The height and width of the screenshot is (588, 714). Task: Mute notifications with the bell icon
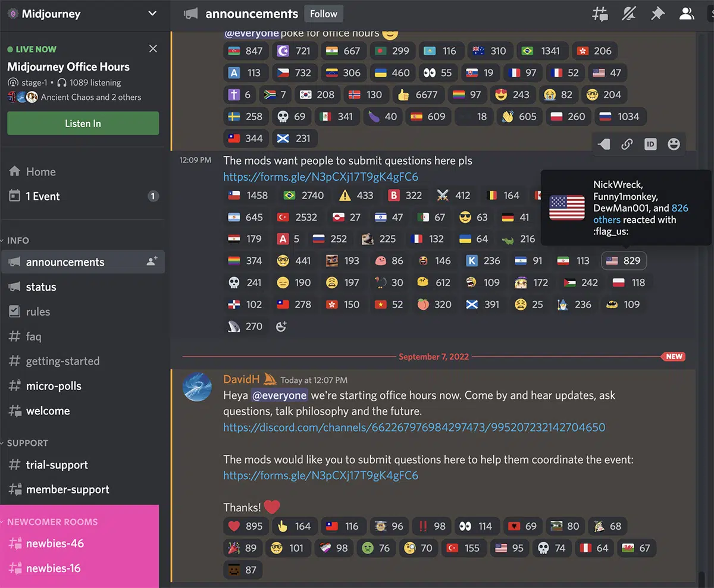point(628,13)
